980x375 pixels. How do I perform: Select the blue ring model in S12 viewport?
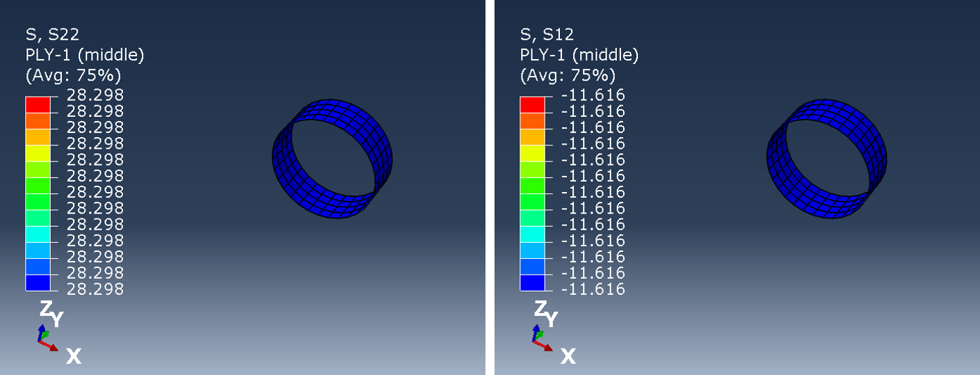826,160
